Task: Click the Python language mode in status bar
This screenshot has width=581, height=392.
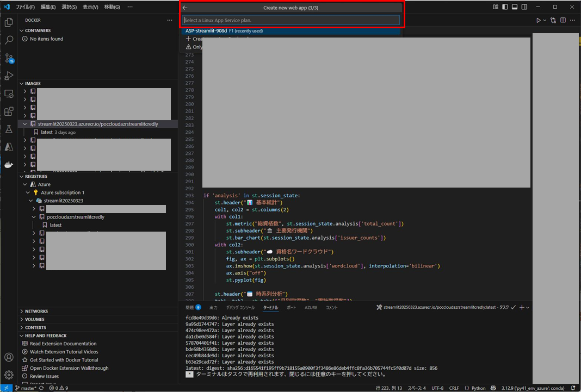Action: coord(478,388)
